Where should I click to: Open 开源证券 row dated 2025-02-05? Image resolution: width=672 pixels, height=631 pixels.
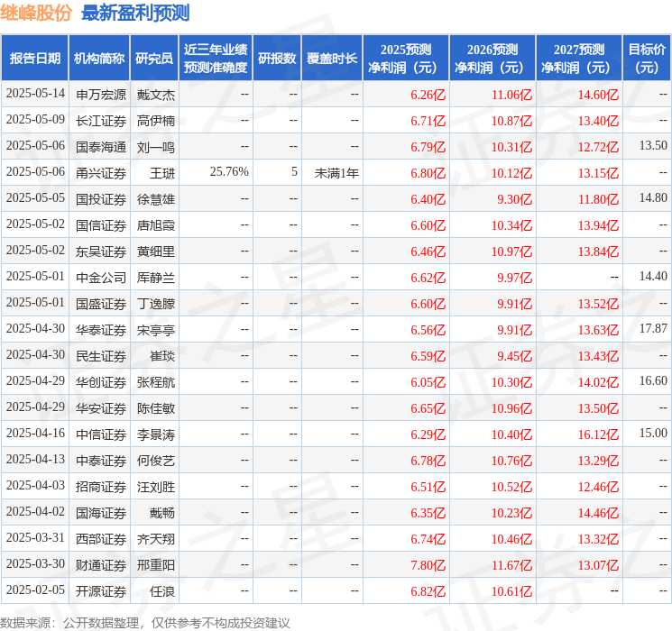point(100,591)
